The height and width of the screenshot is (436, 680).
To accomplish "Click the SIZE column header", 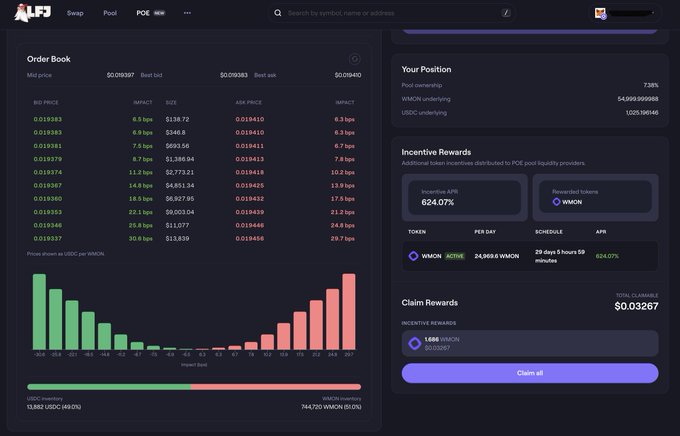I will tap(171, 102).
